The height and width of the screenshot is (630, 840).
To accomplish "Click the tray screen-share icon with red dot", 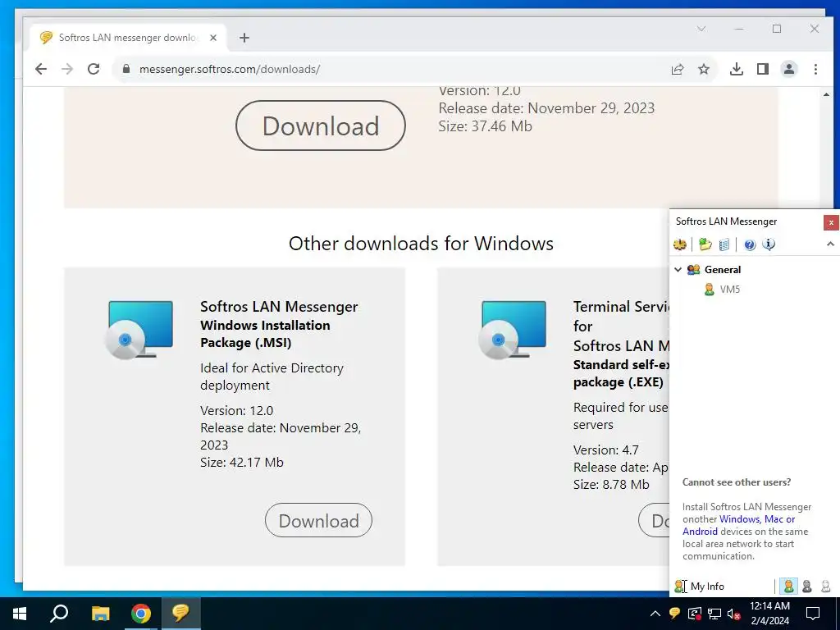I will (694, 614).
